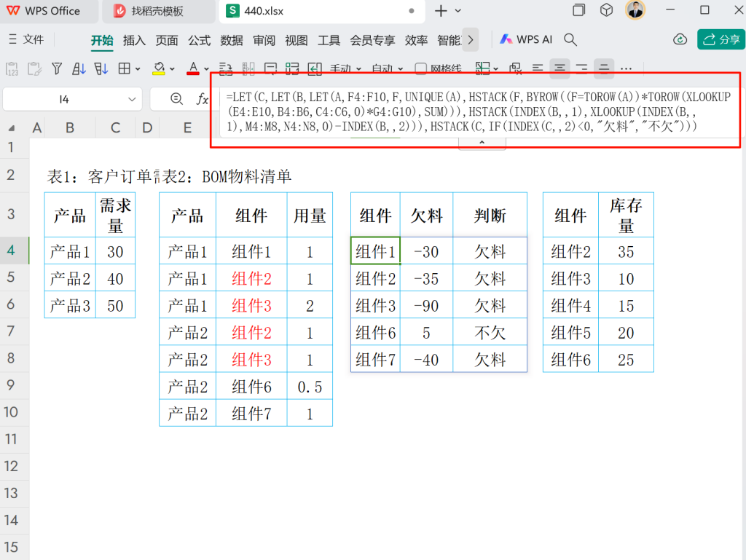
Task: Add a new document tab
Action: [441, 11]
